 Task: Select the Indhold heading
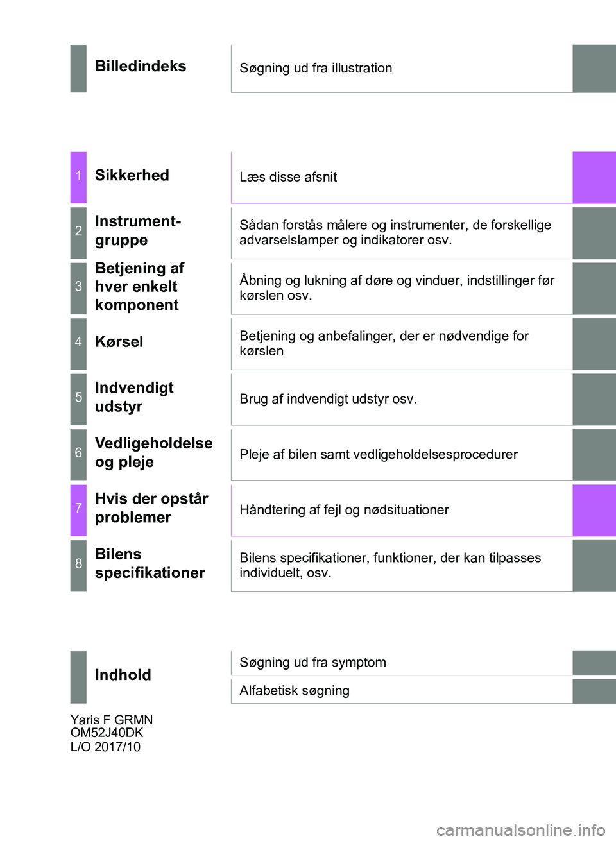point(123,675)
